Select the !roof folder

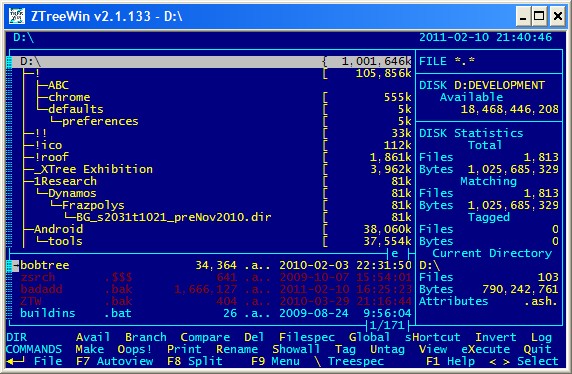51,157
